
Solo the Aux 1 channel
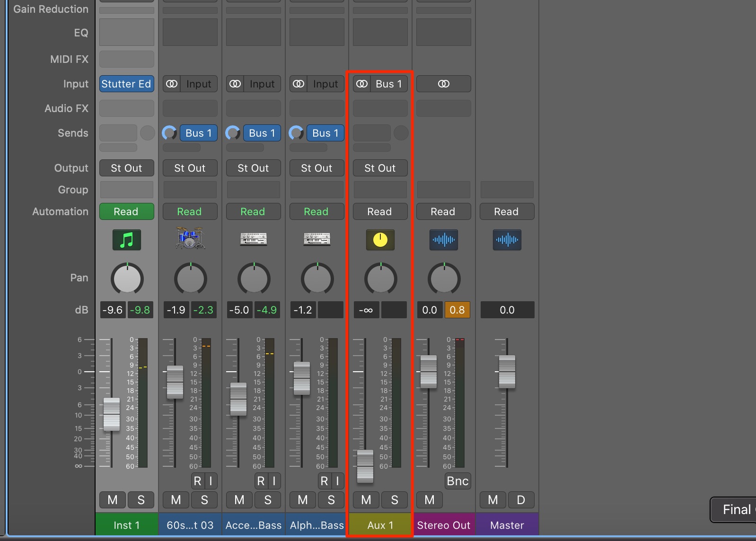point(395,500)
